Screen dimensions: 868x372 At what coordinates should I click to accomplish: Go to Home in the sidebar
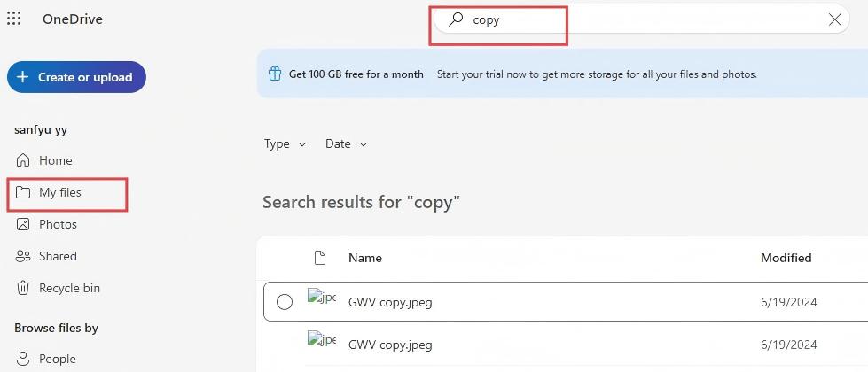tap(55, 160)
